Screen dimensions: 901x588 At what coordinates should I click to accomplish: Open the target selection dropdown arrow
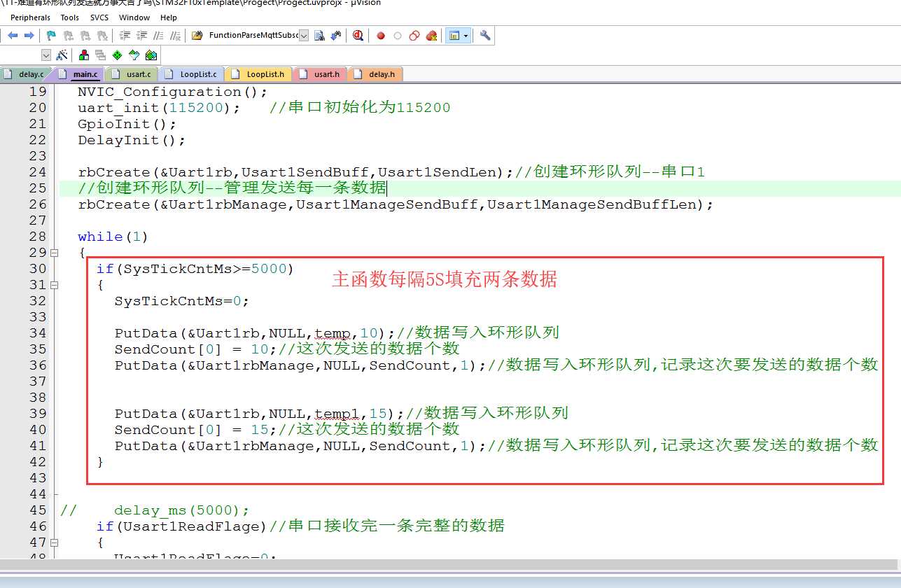click(46, 55)
